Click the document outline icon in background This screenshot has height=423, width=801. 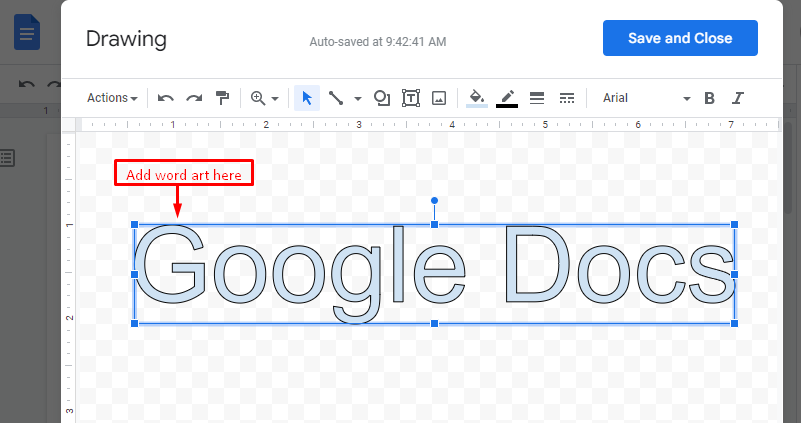click(x=7, y=158)
